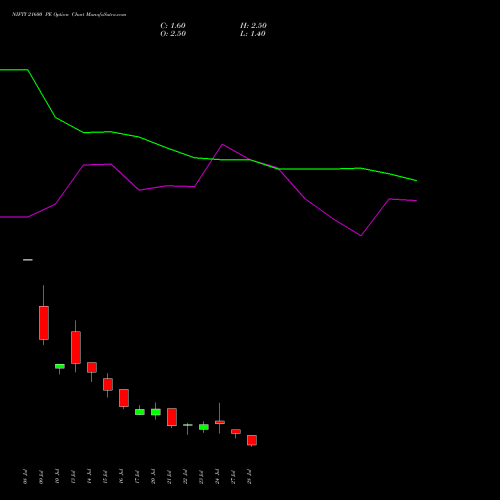
Task: Click the 21 Jul date label on axis
Action: pyautogui.click(x=169, y=477)
